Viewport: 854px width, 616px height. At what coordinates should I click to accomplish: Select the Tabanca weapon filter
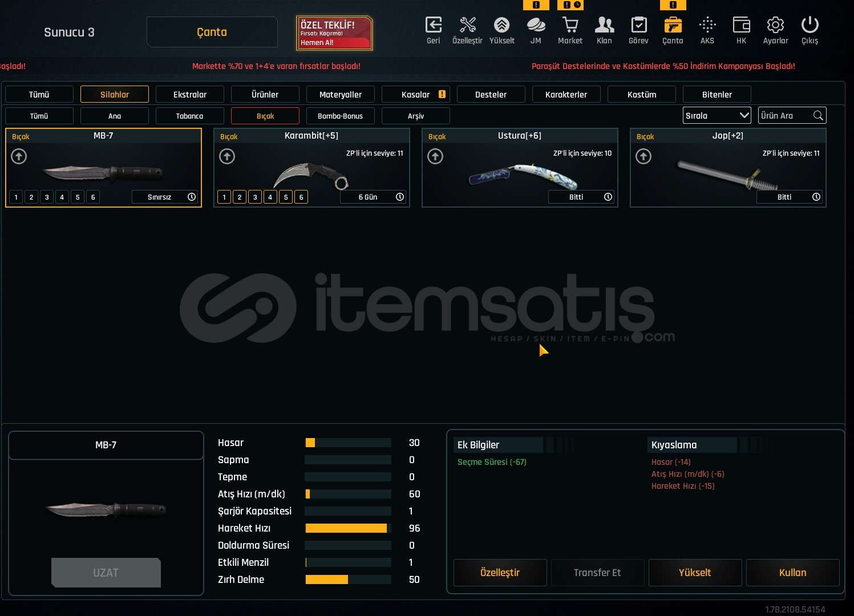pyautogui.click(x=190, y=116)
